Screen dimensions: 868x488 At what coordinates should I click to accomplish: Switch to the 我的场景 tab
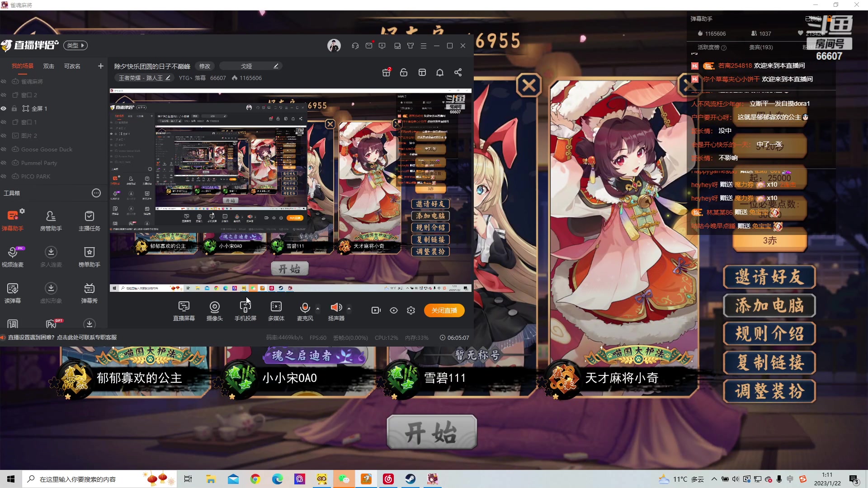point(23,66)
